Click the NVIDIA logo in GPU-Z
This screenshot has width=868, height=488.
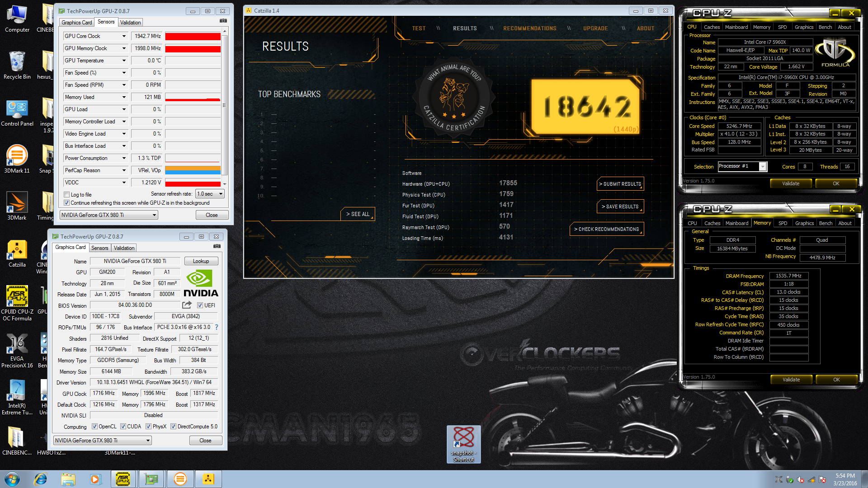(x=200, y=283)
